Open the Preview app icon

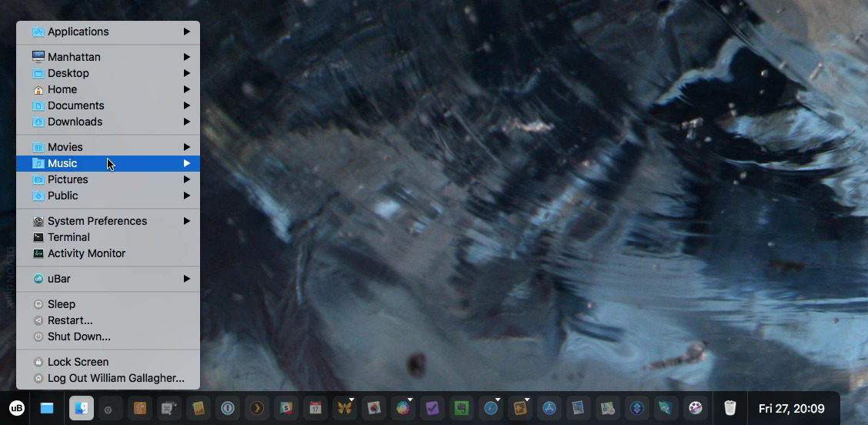tap(579, 408)
